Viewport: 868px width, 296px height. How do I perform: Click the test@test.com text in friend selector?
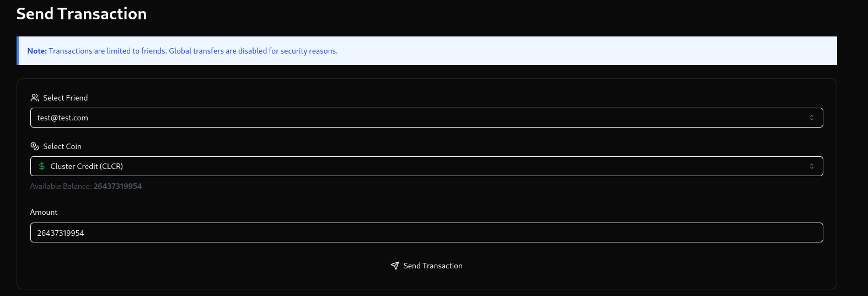click(x=62, y=118)
